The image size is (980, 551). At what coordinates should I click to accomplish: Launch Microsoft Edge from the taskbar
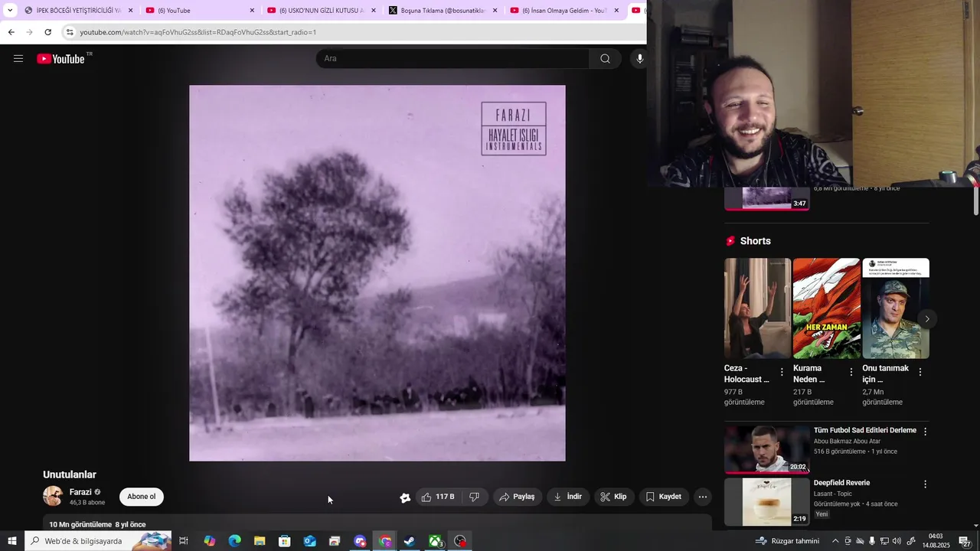point(235,541)
